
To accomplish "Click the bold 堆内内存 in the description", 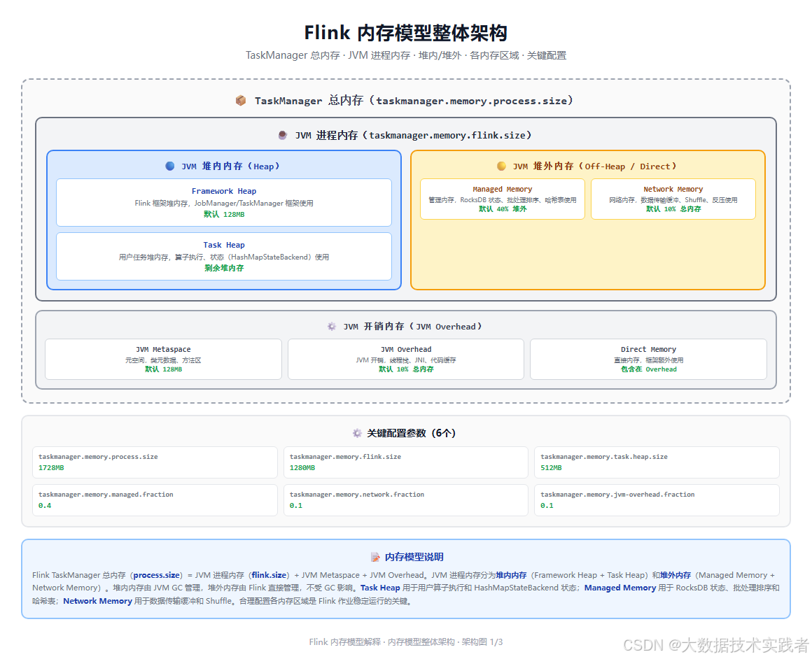I will (x=511, y=575).
